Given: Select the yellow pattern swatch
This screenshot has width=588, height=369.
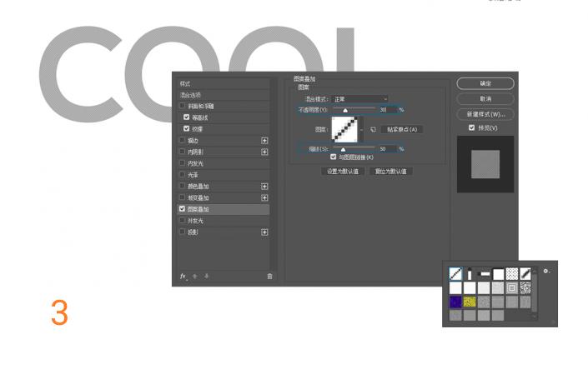Looking at the screenshot, I should coord(469,302).
